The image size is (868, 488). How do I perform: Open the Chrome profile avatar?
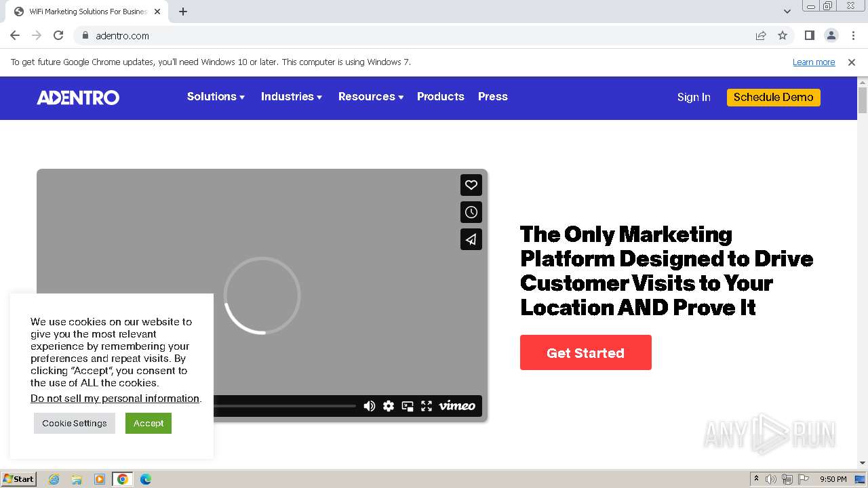(831, 35)
